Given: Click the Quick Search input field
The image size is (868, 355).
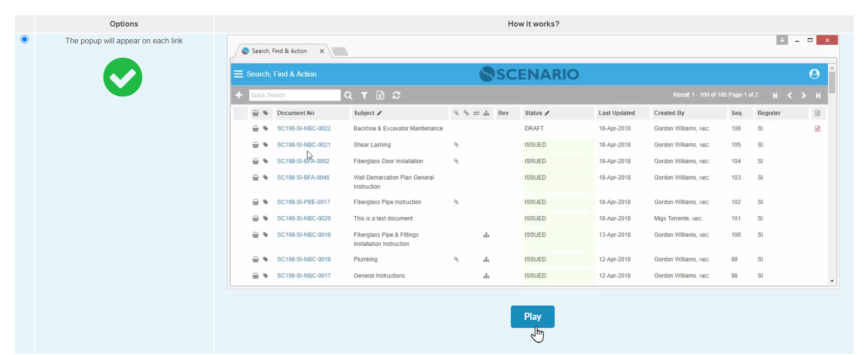Looking at the screenshot, I should click(294, 95).
